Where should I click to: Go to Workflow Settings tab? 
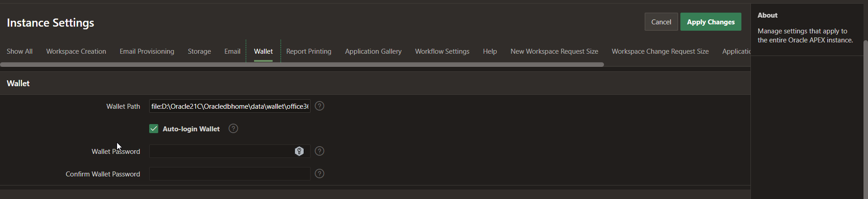(442, 51)
